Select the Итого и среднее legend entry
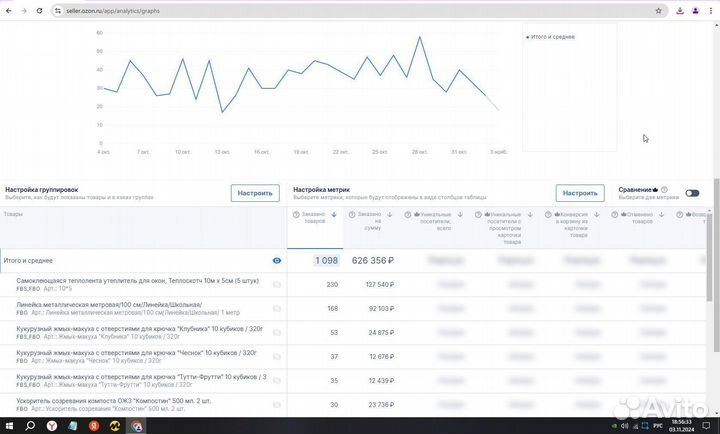Viewport: 720px width, 434px height. 552,37
